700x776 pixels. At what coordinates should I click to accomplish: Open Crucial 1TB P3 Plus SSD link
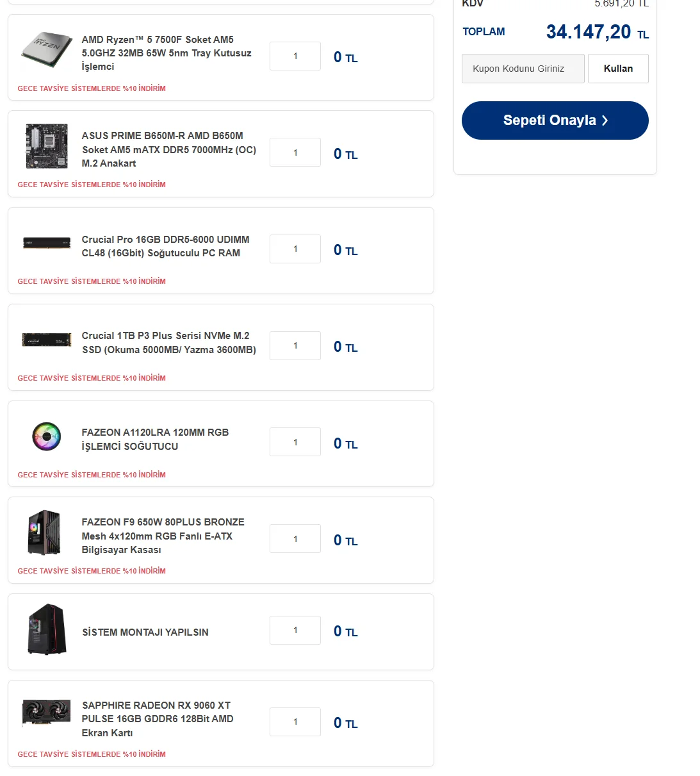click(x=168, y=343)
